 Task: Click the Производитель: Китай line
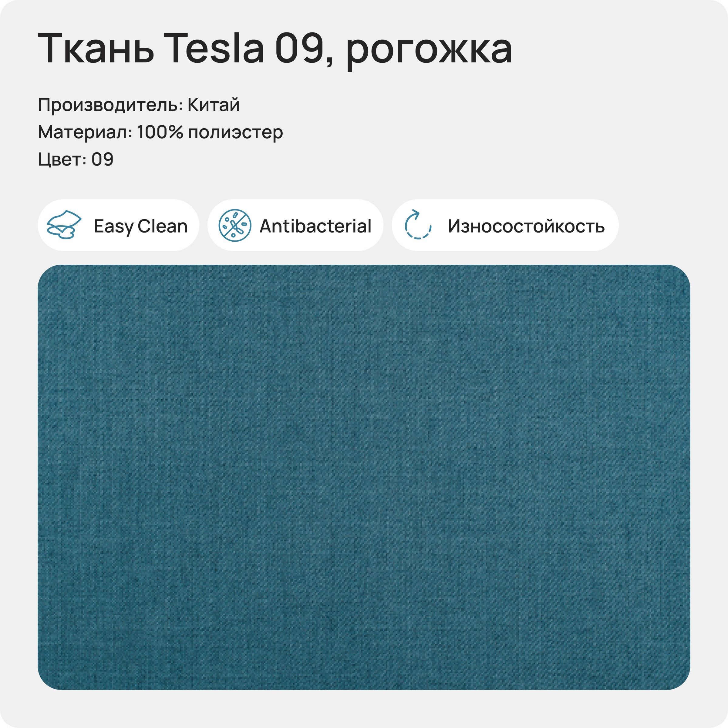pyautogui.click(x=139, y=105)
